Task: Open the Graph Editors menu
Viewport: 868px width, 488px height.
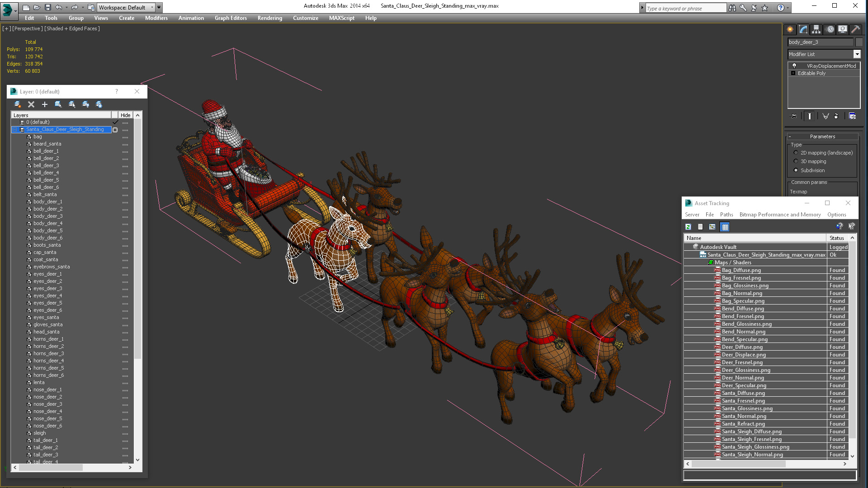Action: [231, 18]
